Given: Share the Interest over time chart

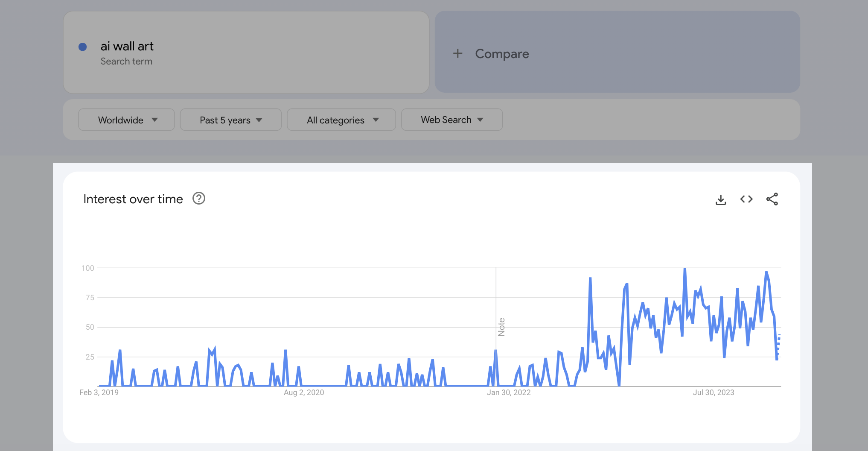Looking at the screenshot, I should click(772, 199).
